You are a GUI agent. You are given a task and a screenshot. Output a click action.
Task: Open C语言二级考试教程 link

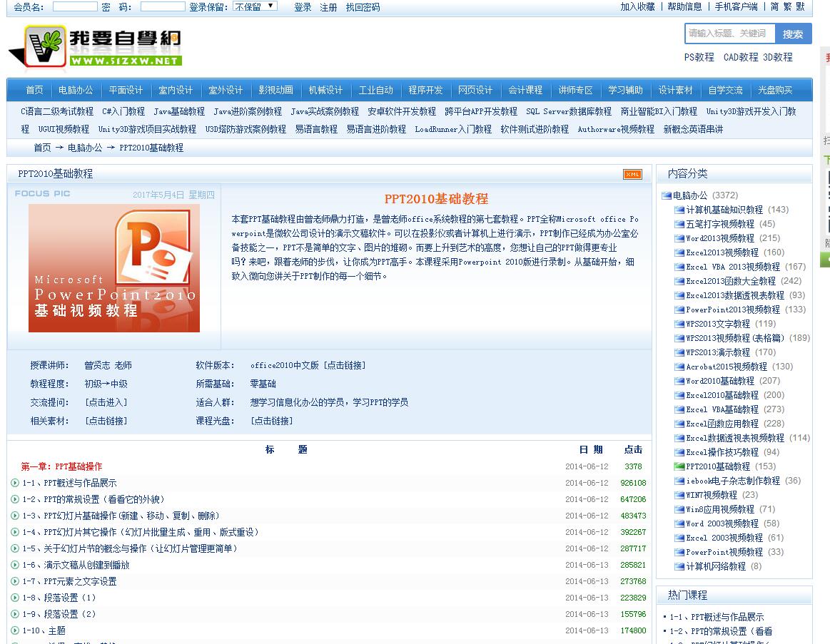tap(57, 111)
